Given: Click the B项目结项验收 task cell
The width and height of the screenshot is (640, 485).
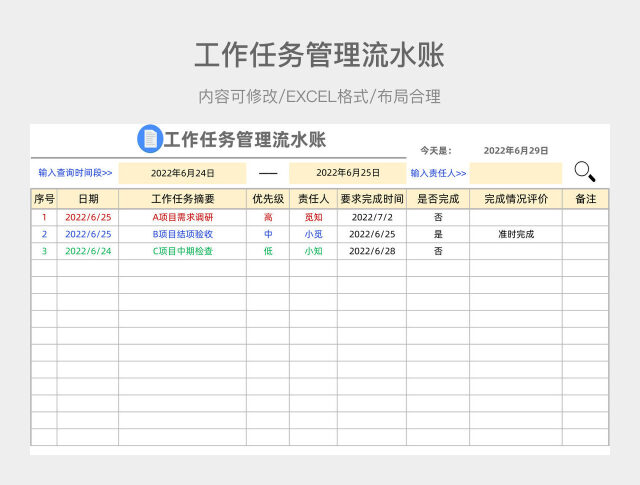Looking at the screenshot, I should point(182,234).
